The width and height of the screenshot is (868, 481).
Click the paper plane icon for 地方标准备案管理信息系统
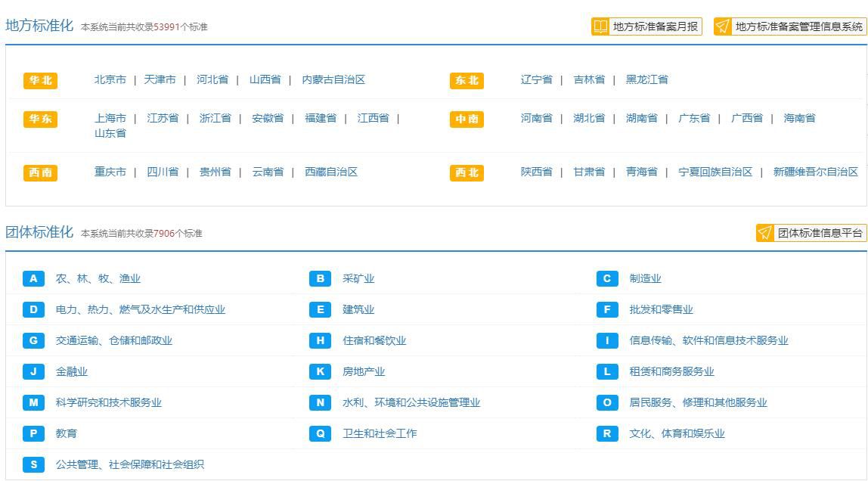coord(723,27)
